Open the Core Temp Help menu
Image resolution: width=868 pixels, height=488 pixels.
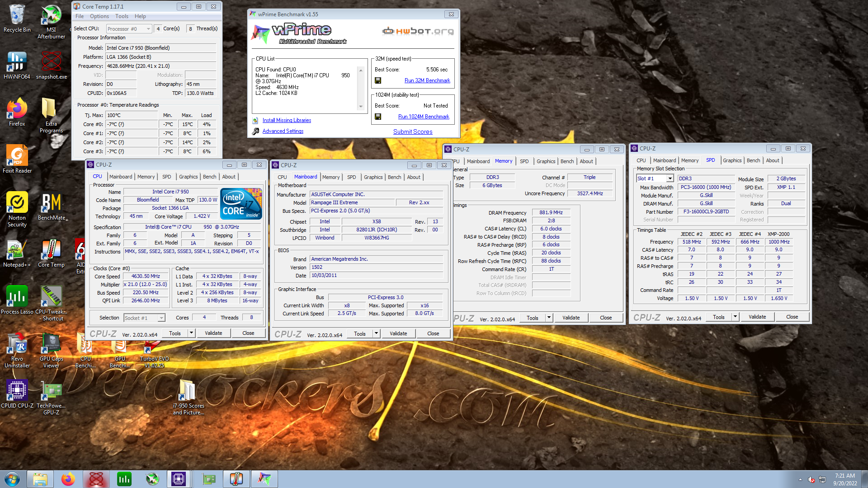140,16
